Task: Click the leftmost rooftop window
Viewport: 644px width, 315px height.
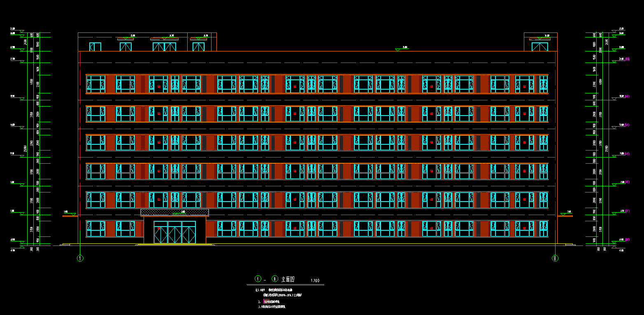Action: (95, 47)
